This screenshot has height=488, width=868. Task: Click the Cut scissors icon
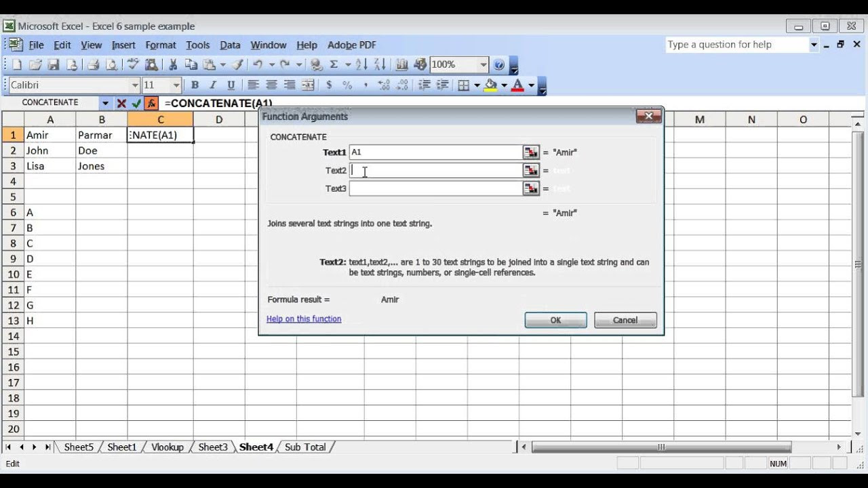pyautogui.click(x=173, y=65)
